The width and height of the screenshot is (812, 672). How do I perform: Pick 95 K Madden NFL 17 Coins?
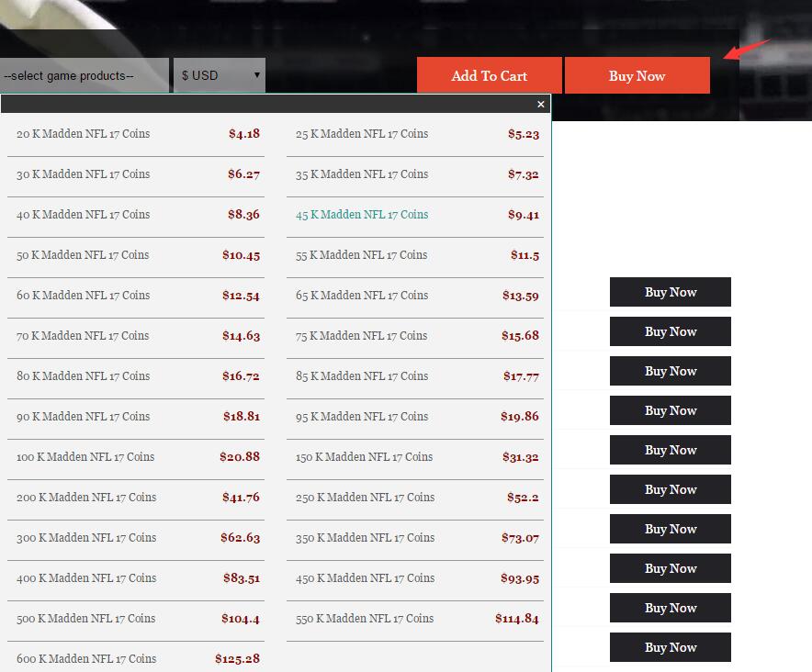362,416
